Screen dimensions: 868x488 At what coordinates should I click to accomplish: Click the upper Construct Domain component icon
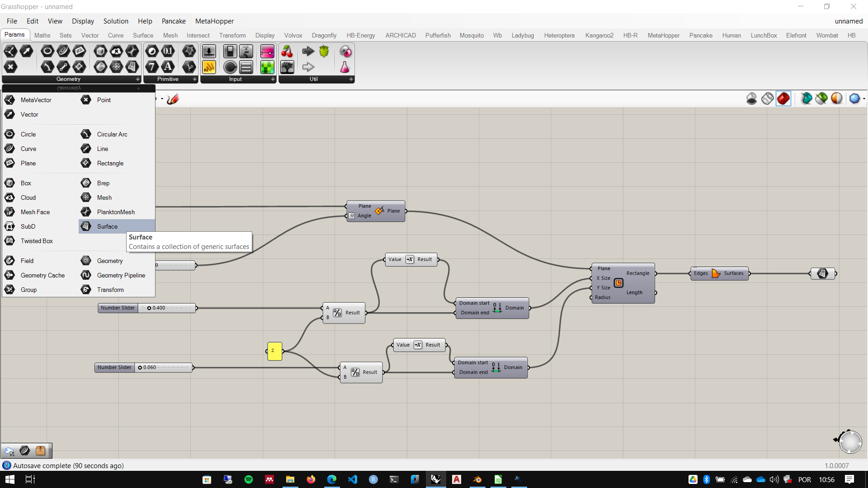pos(497,308)
